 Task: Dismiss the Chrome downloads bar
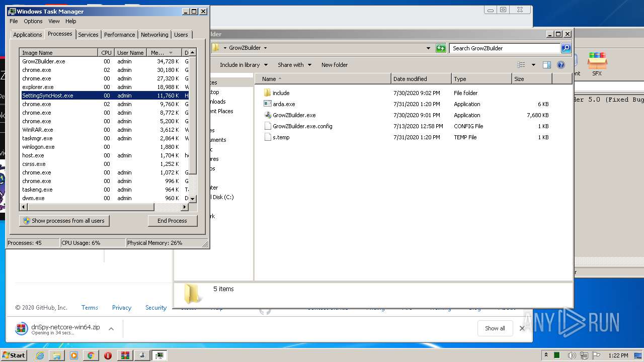click(522, 328)
